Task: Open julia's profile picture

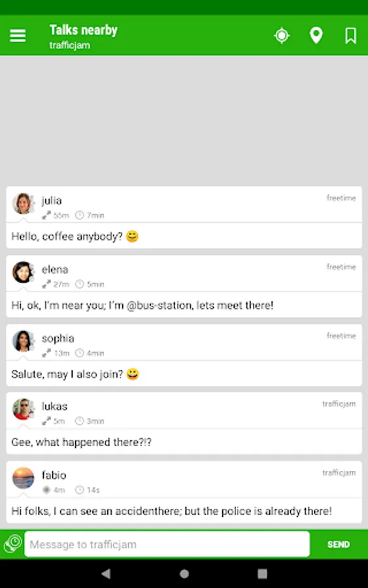Action: coord(24,204)
